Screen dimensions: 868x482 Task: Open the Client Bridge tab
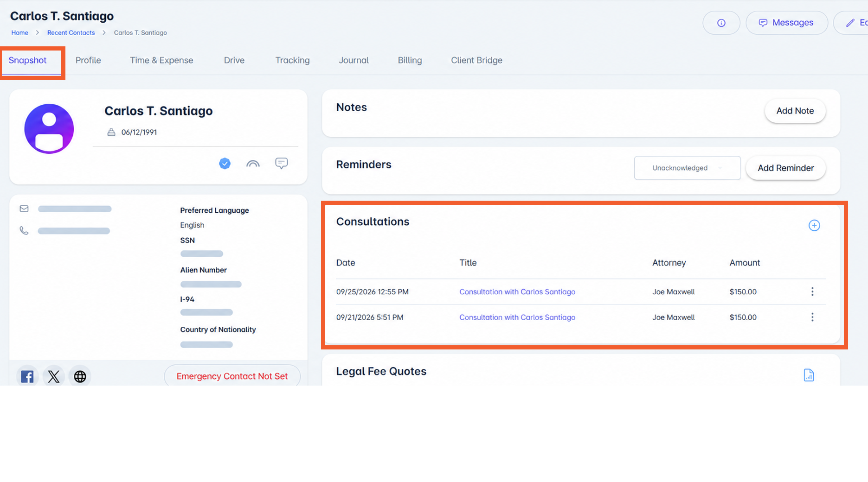tap(476, 60)
